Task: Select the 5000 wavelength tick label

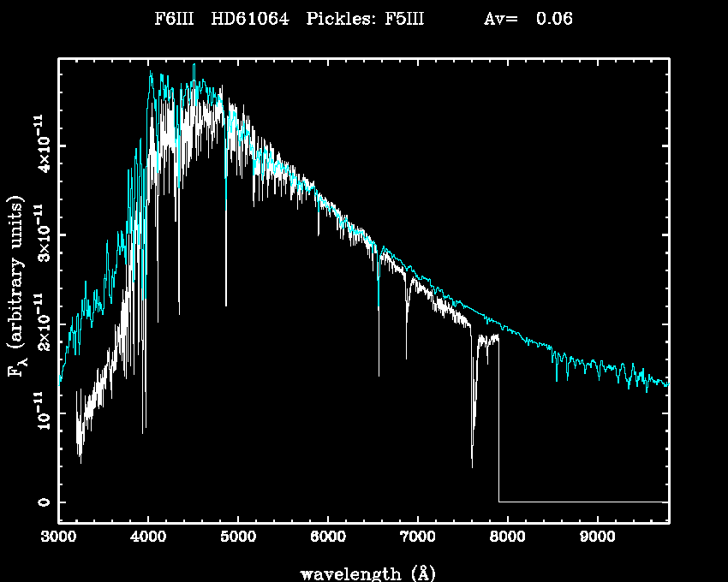Action: pyautogui.click(x=237, y=537)
